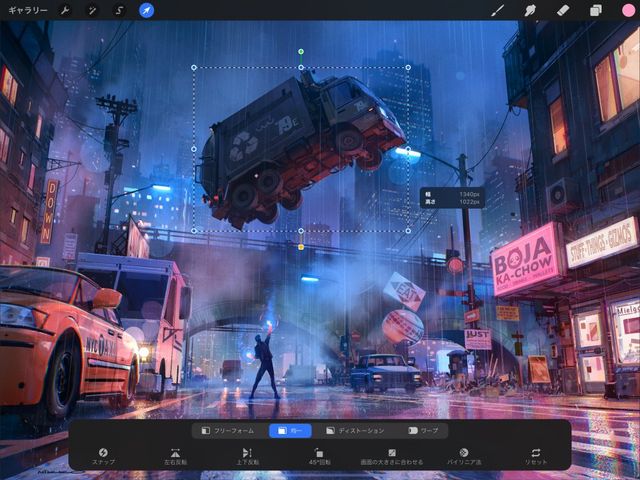Click the bottom-left corner transform handle
This screenshot has width=640, height=480.
pos(194,231)
